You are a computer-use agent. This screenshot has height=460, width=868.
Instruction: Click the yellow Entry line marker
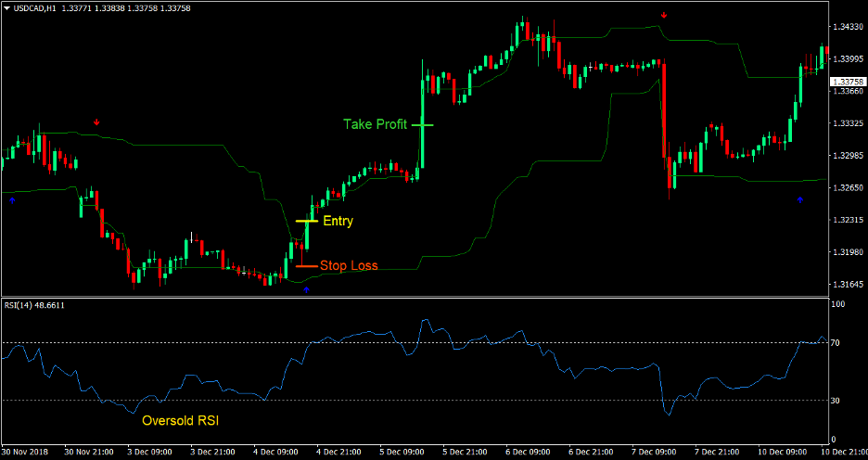coord(307,221)
